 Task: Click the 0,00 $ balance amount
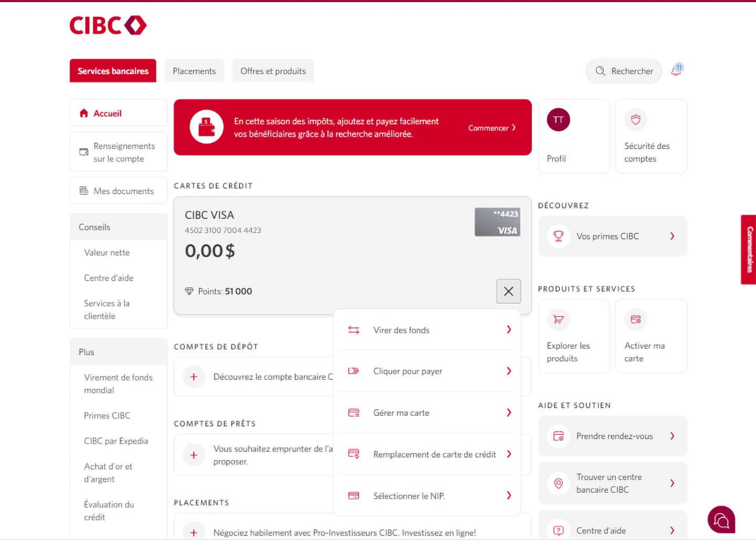coord(210,251)
